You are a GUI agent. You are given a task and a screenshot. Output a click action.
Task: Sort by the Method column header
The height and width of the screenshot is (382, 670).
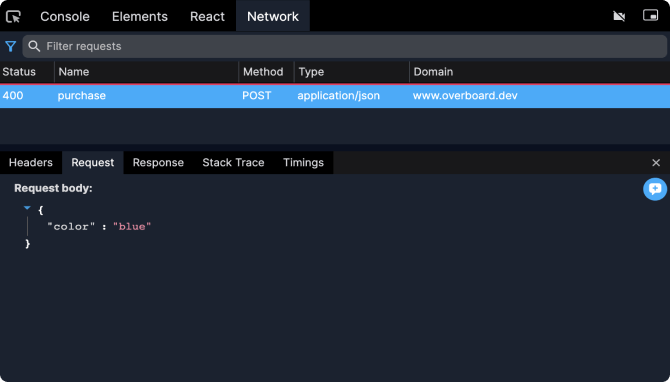pos(266,72)
